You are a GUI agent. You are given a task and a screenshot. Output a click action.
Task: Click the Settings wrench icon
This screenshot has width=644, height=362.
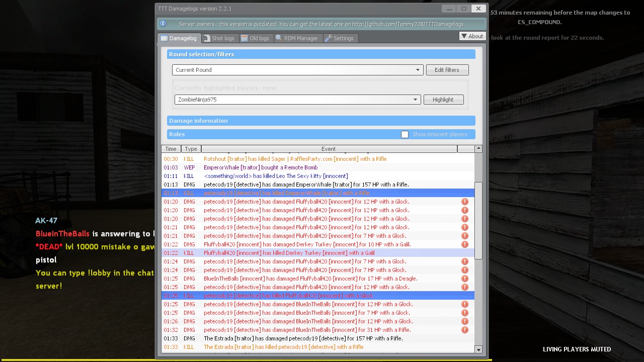coord(329,38)
